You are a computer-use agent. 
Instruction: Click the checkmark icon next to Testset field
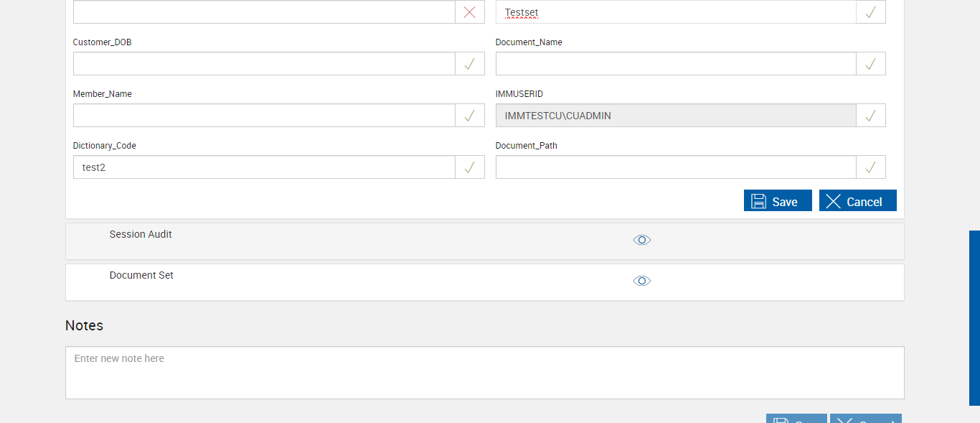pos(870,12)
